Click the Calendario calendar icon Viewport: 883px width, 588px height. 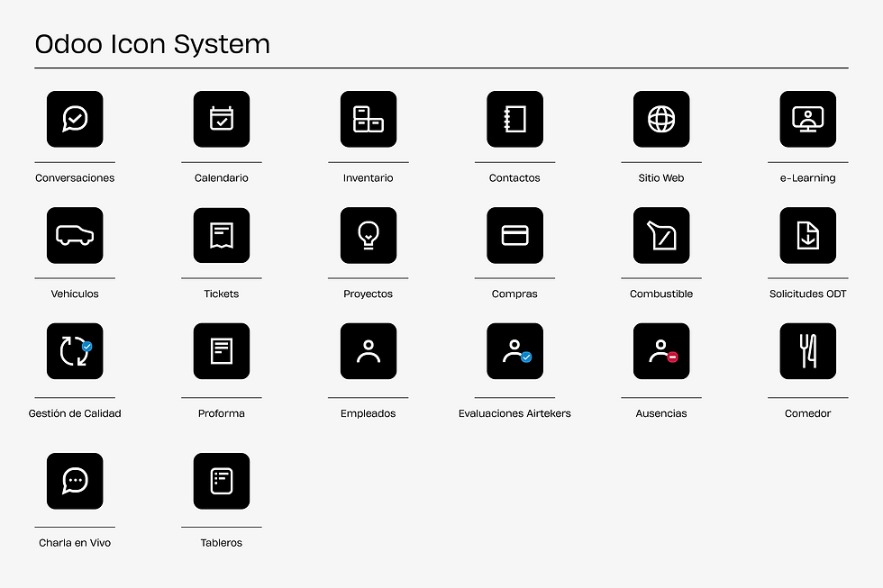(x=222, y=119)
